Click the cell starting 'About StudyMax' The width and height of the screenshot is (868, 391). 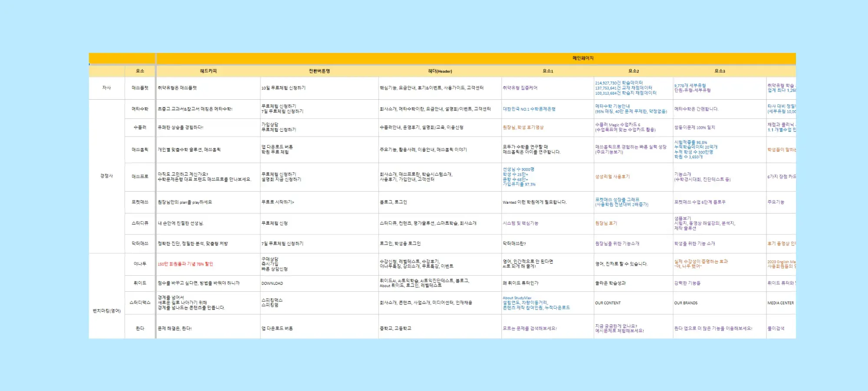pos(548,303)
